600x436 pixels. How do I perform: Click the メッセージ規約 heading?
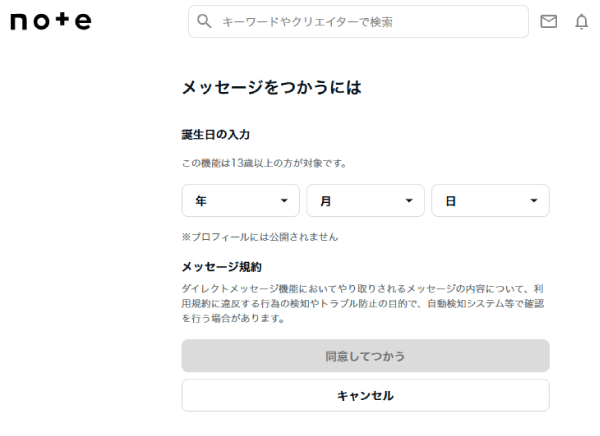point(221,267)
